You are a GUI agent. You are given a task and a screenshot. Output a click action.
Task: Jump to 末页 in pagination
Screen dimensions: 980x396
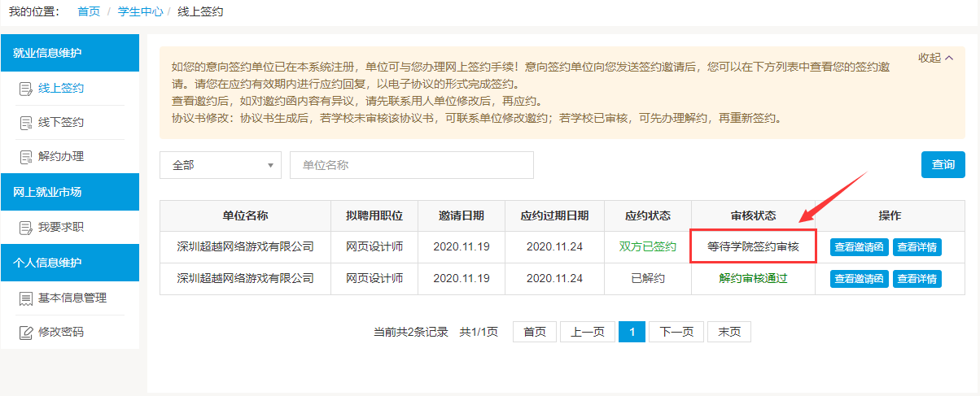pos(729,332)
